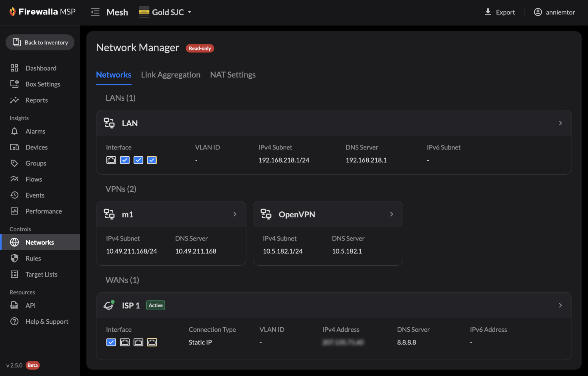Screen dimensions: 588x376
Task: Click the ISP 1 Active status badge
Action: click(x=156, y=305)
